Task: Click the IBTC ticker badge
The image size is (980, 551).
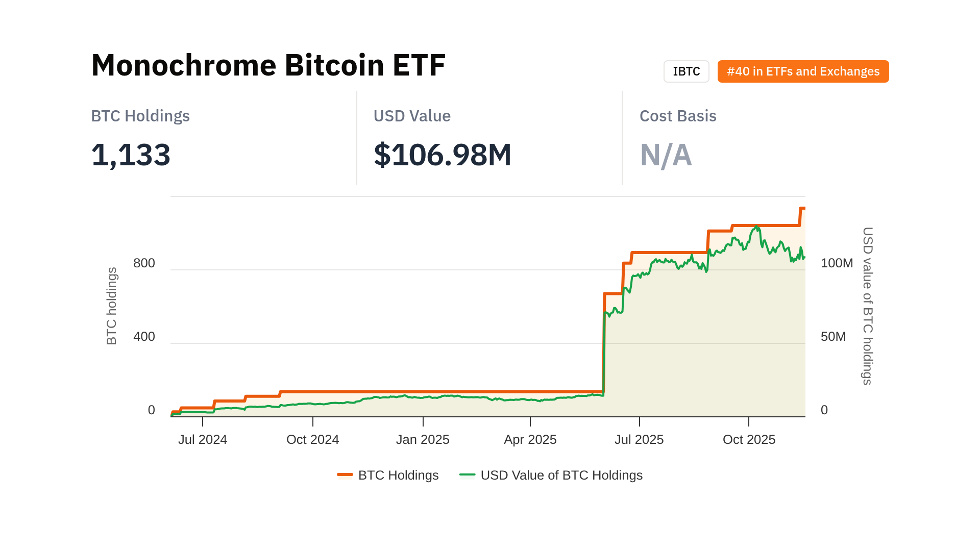Action: [x=686, y=71]
